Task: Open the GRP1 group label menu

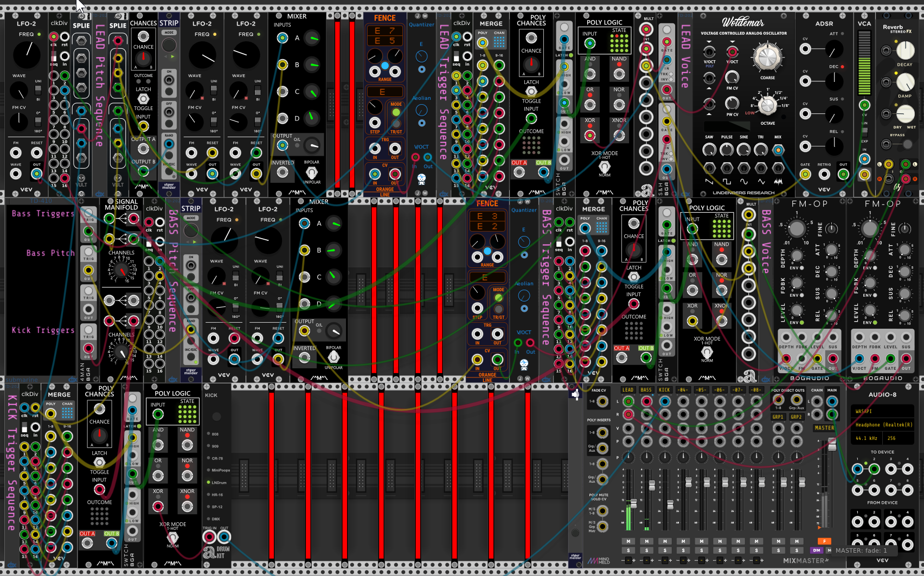Action: click(x=778, y=417)
